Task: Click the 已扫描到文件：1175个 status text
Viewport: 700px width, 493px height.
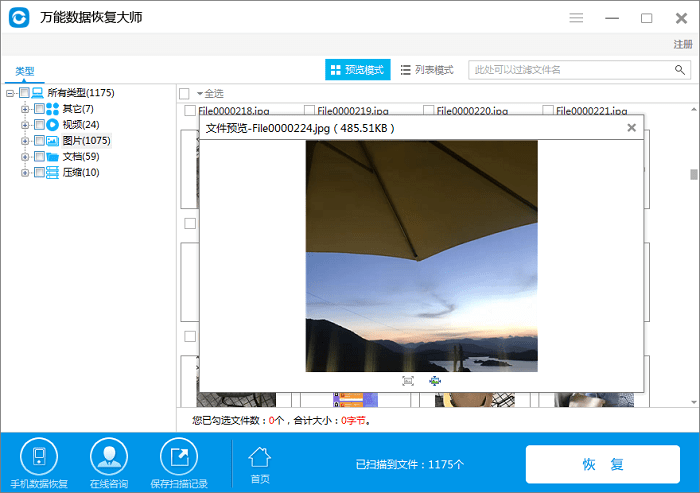Action: point(409,465)
